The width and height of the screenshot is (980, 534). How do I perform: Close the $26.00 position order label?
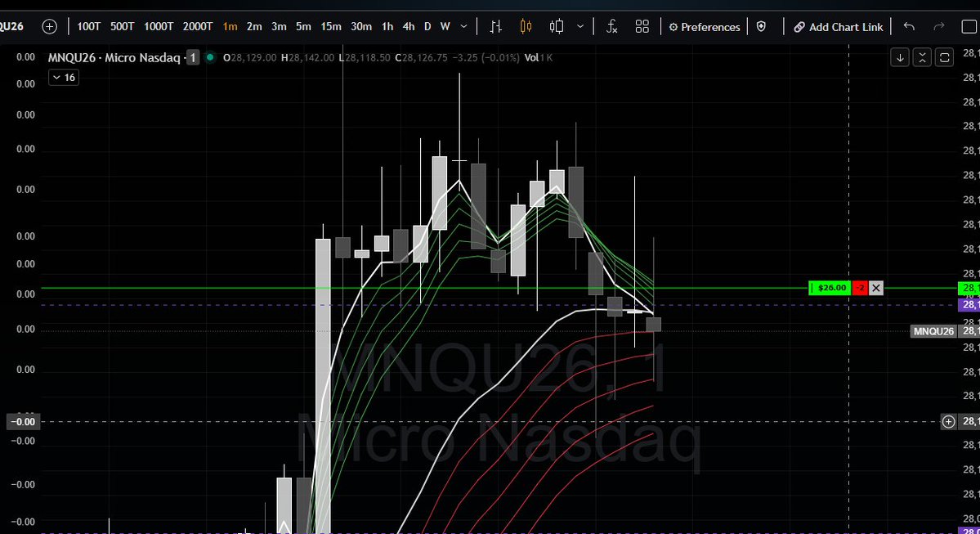coord(876,288)
